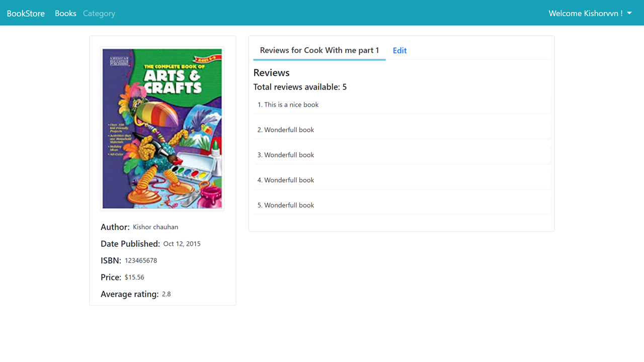Click the Reviews heading
644x362 pixels.
coord(272,72)
